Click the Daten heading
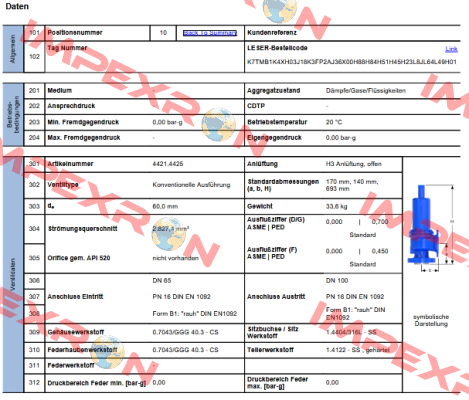The height and width of the screenshot is (400, 469). coord(17,6)
